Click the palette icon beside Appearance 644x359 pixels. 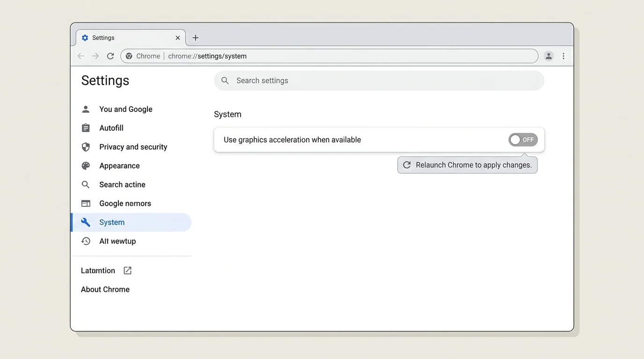(86, 166)
